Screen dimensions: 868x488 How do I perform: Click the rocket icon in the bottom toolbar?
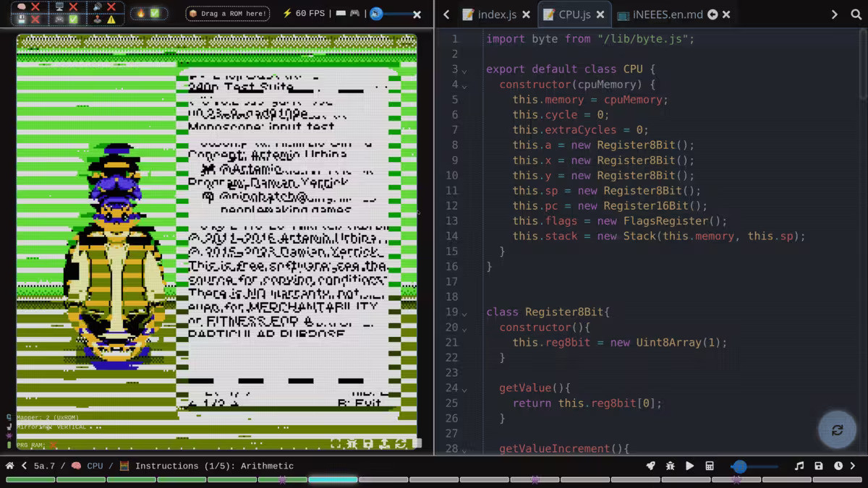(651, 466)
